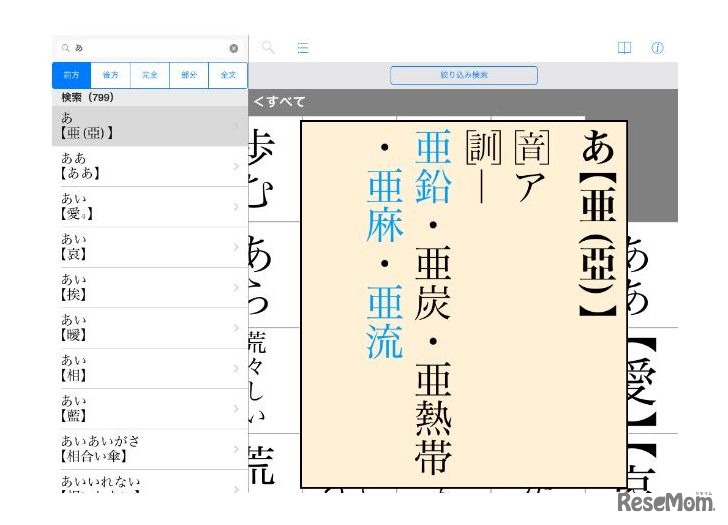Click the headword あ【亜(亞)】 in popup
The height and width of the screenshot is (525, 728).
point(598,223)
